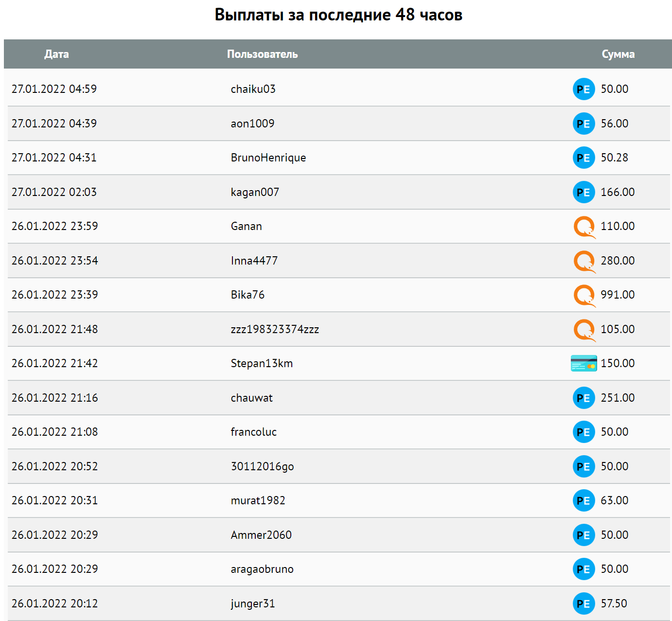Click the bank card icon for Stepan13km
Image resolution: width=672 pixels, height=621 pixels.
584,363
